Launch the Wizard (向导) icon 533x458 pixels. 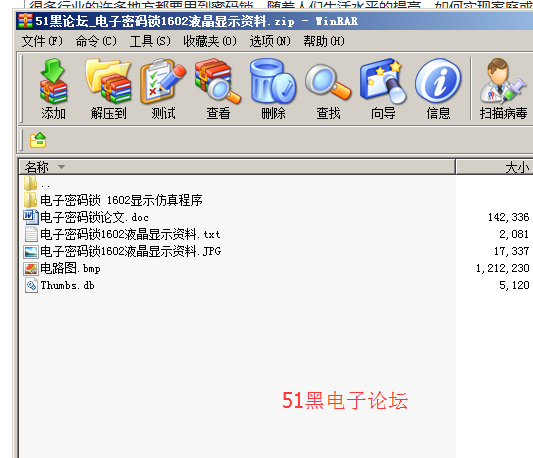(x=383, y=81)
